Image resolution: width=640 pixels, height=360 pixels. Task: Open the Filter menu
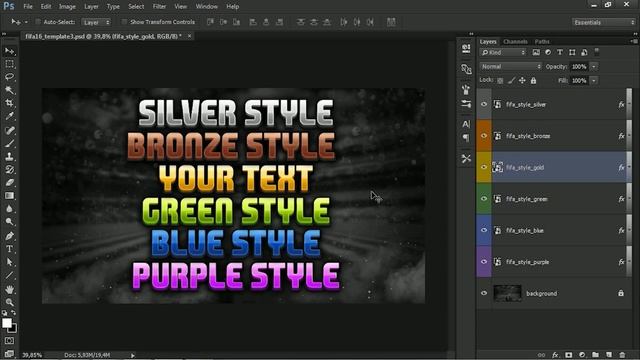(x=159, y=7)
